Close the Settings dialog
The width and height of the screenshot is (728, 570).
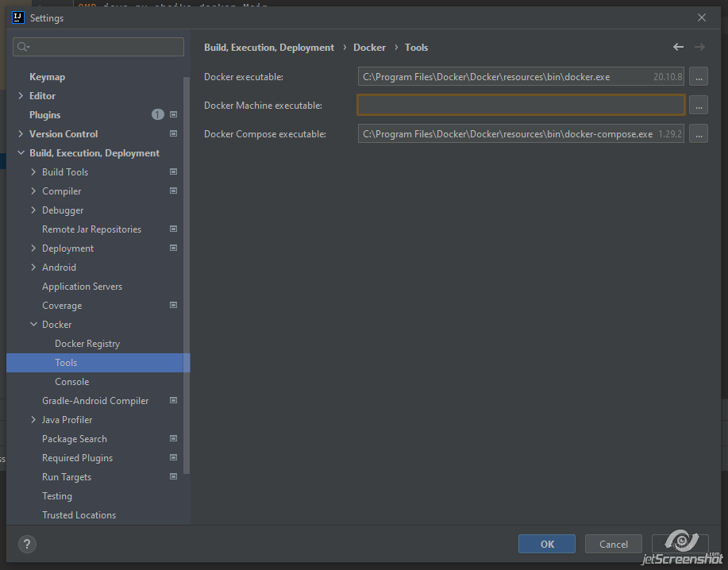(x=702, y=17)
